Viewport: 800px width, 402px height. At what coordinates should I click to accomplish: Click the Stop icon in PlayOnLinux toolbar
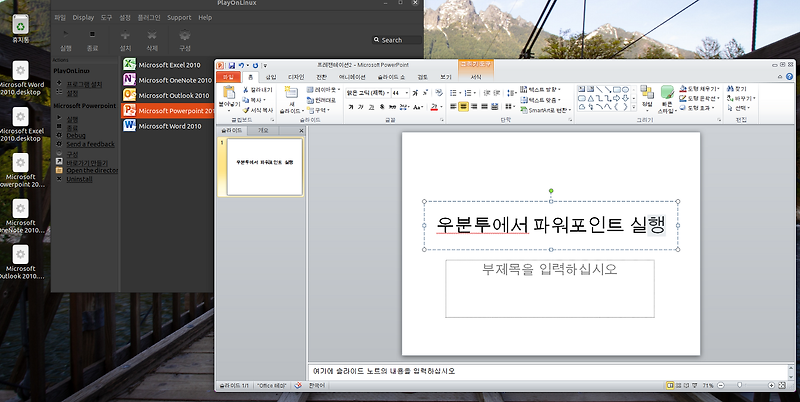click(92, 35)
